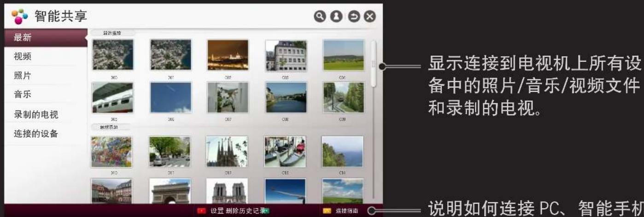Open thumbnail 014 hillside sea view
This screenshot has height=217, width=644.
click(342, 152)
